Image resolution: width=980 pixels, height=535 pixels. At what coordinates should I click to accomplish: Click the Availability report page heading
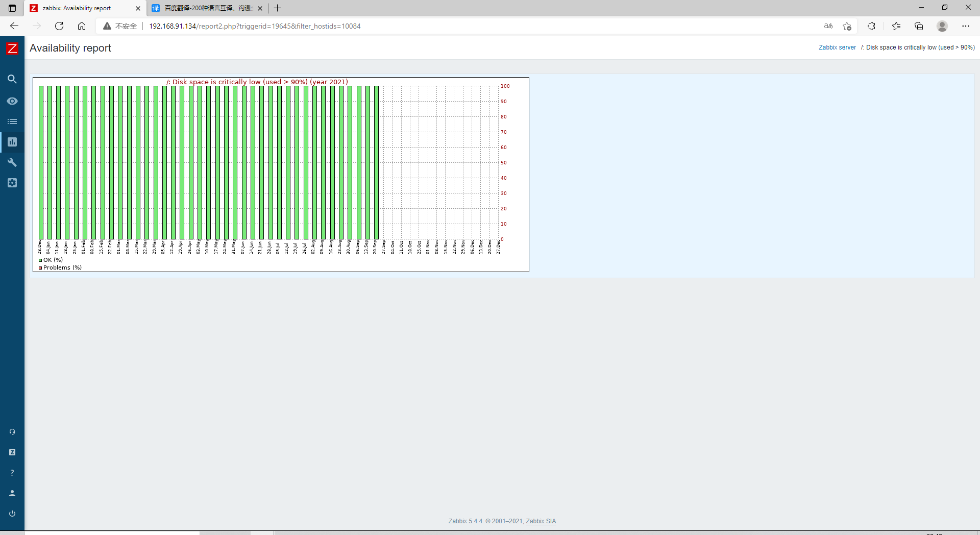tap(70, 48)
